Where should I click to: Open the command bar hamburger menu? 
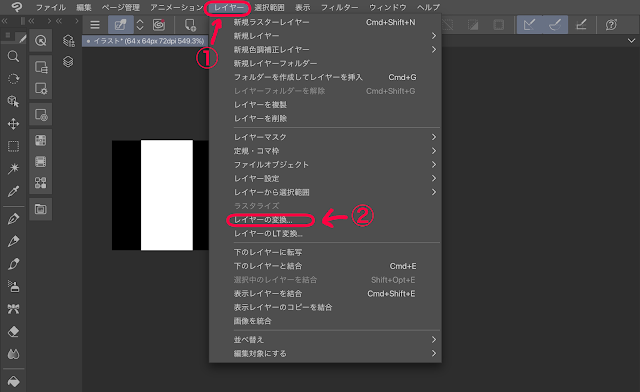point(95,25)
